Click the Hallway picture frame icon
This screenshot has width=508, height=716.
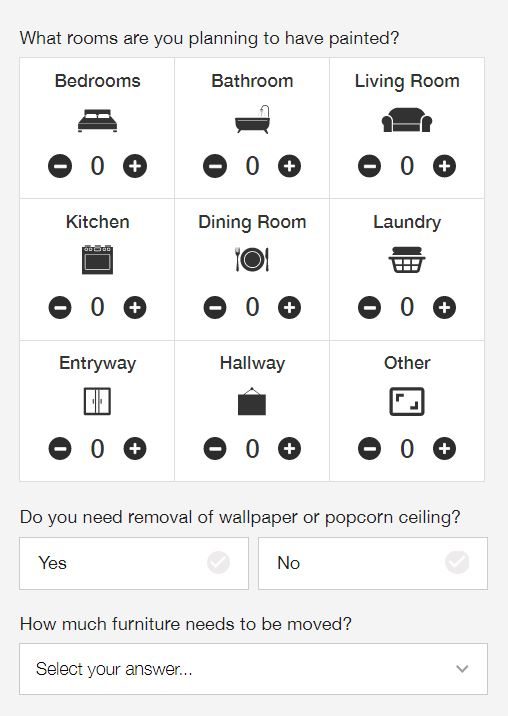tap(252, 401)
